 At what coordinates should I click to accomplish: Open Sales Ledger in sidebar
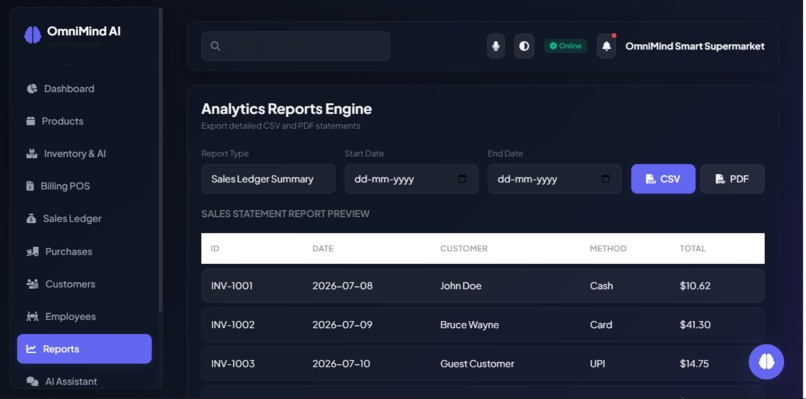(x=84, y=219)
